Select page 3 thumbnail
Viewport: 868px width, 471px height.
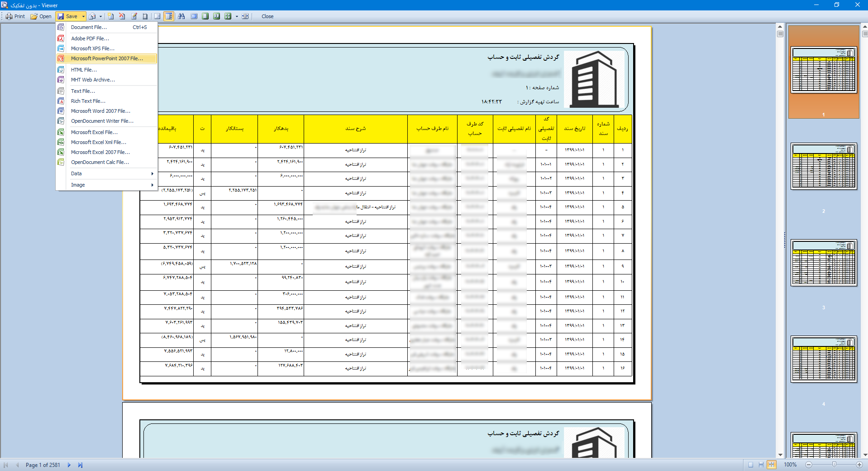pos(824,263)
